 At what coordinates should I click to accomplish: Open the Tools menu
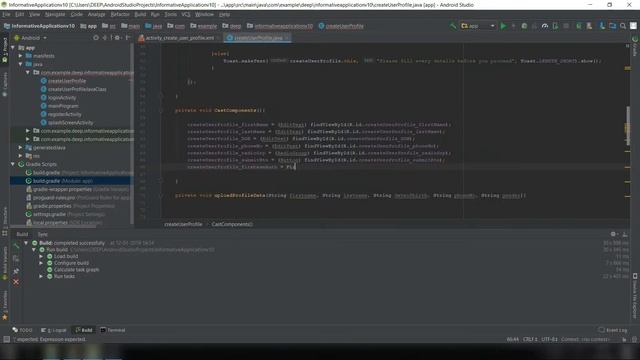pyautogui.click(x=170, y=14)
